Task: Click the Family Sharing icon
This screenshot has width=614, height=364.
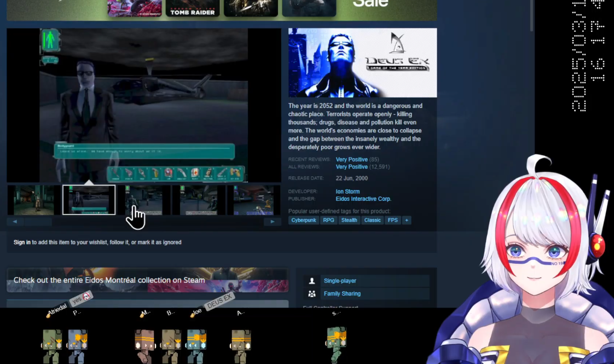Action: tap(312, 294)
